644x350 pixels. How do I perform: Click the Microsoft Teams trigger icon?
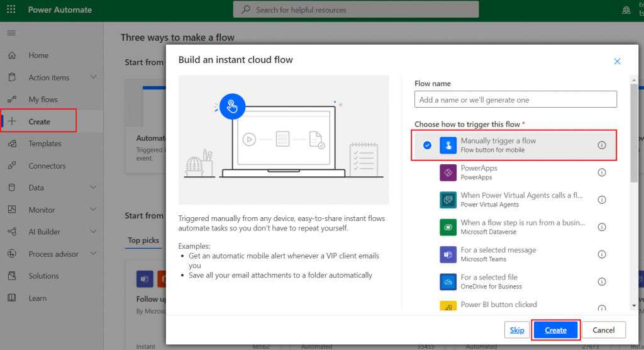coord(448,254)
